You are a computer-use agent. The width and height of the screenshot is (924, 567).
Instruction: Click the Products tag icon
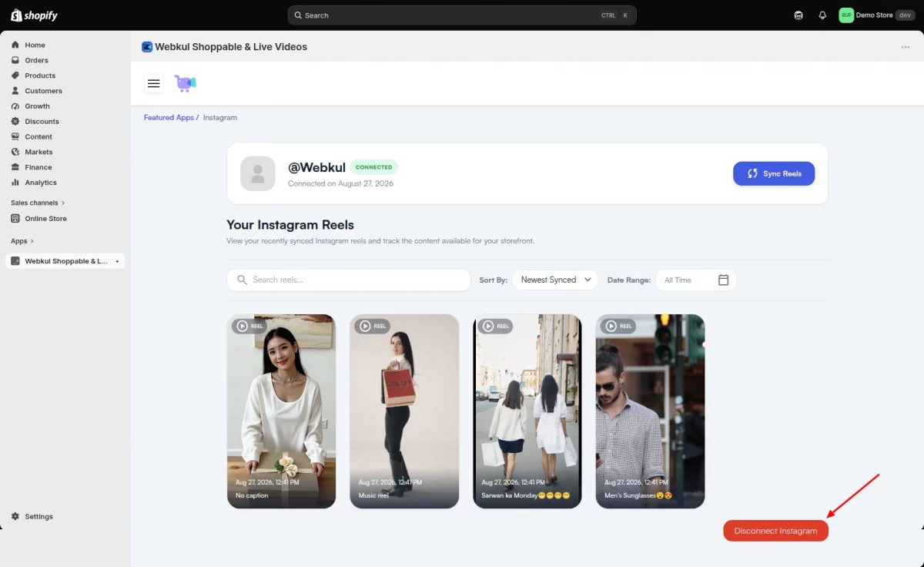coord(15,75)
